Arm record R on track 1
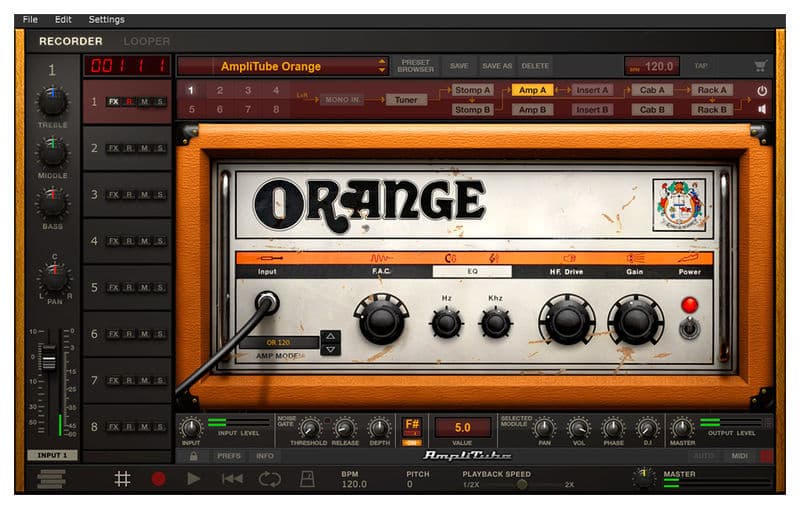This screenshot has height=509, width=800. 129,102
